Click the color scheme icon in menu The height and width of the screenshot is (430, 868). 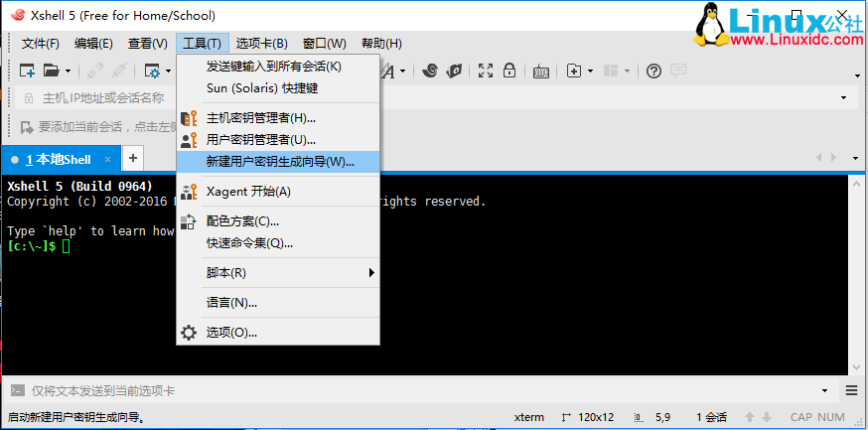189,221
